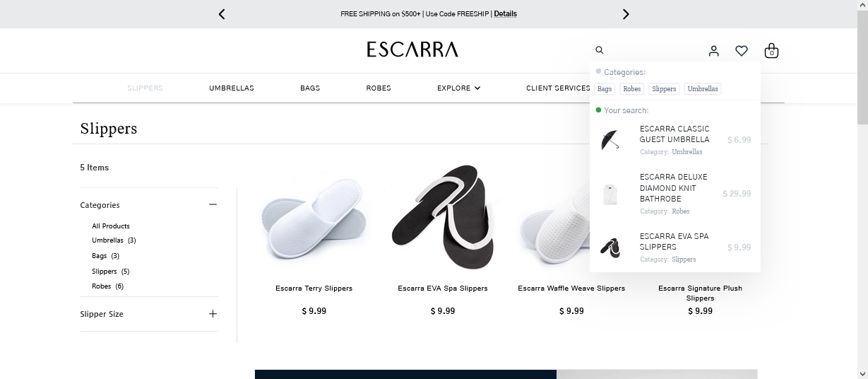Click the Robes tag in search categories

pos(632,89)
